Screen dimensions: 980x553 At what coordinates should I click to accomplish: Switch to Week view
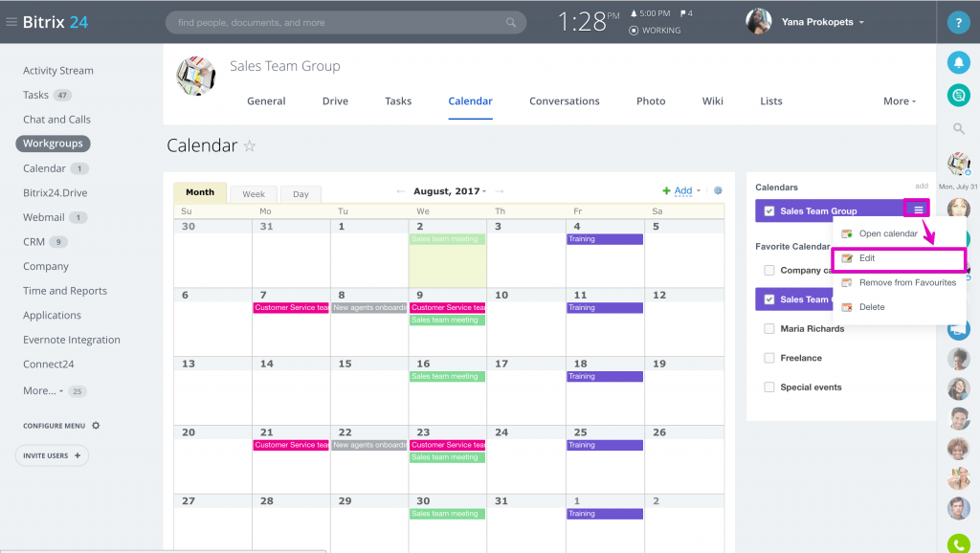(x=254, y=193)
